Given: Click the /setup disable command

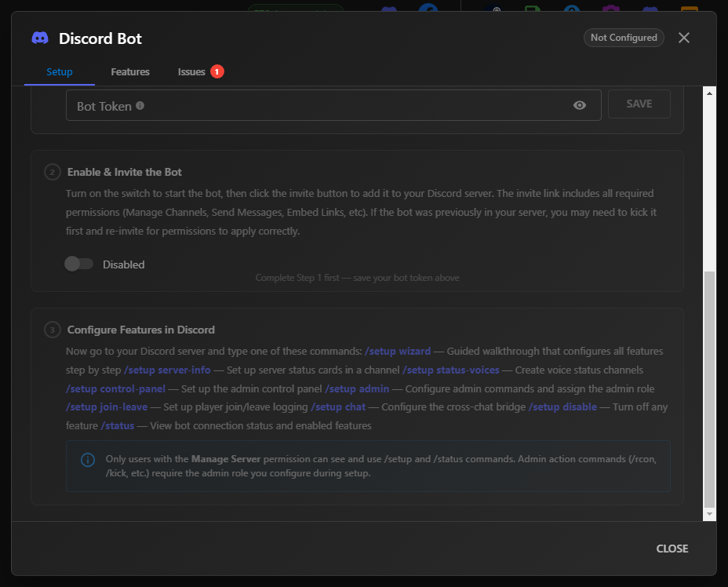Looking at the screenshot, I should pos(562,407).
